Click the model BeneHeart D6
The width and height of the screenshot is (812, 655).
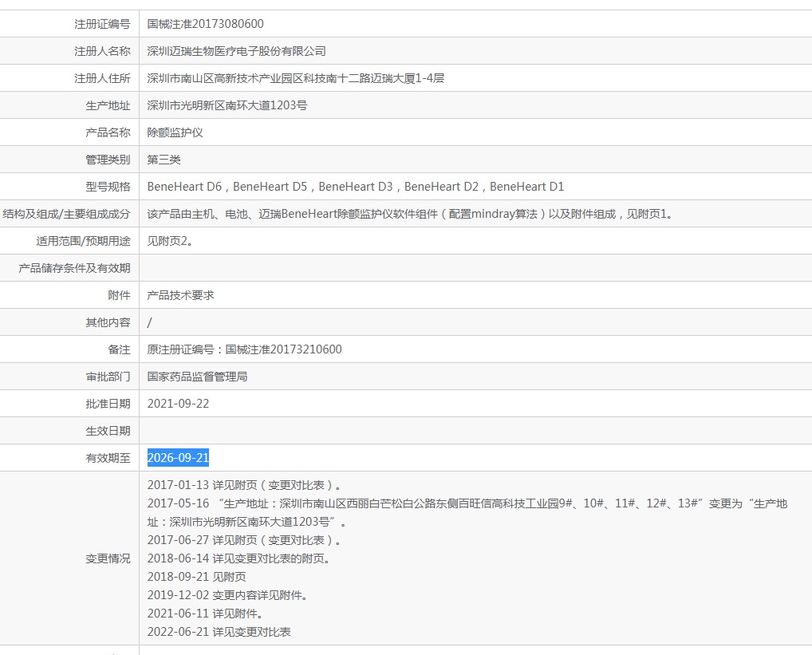[184, 187]
